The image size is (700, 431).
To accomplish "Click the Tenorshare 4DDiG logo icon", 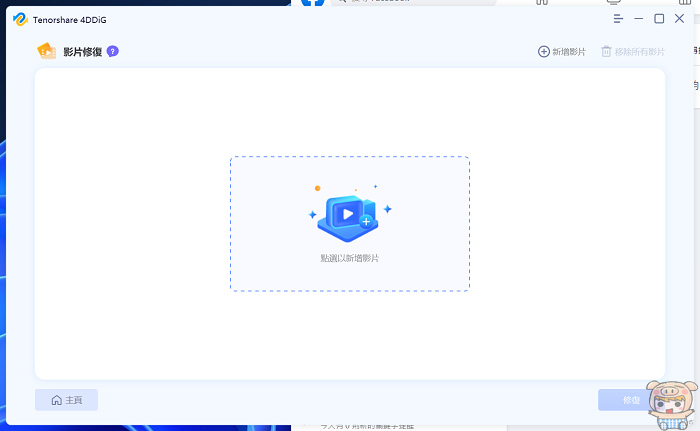I will [x=19, y=19].
